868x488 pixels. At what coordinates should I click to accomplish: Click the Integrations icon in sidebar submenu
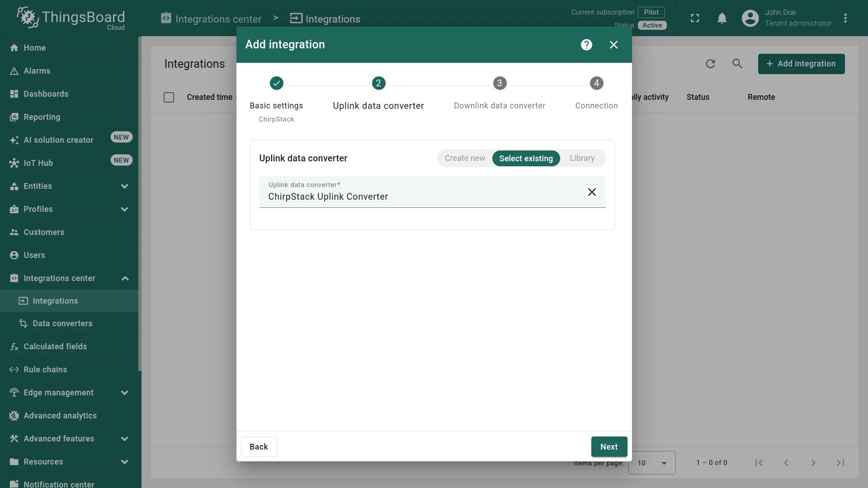(x=23, y=301)
